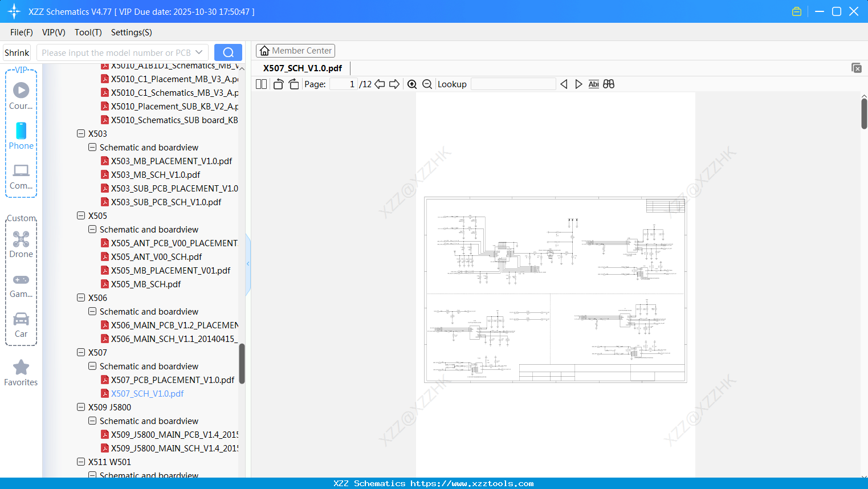This screenshot has height=489, width=868.
Task: Collapse X509 J5800 Schematic and boardview
Action: click(92, 421)
